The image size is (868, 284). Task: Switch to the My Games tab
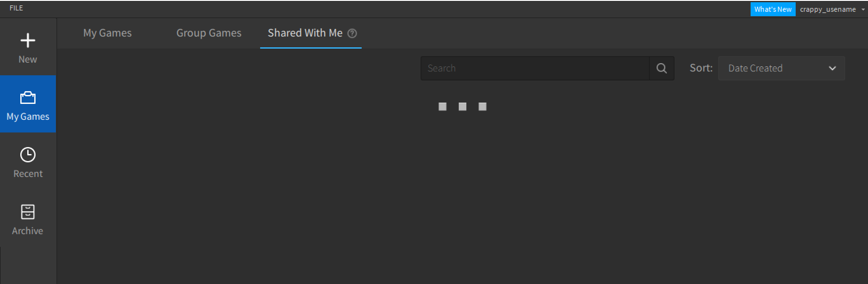pyautogui.click(x=107, y=33)
